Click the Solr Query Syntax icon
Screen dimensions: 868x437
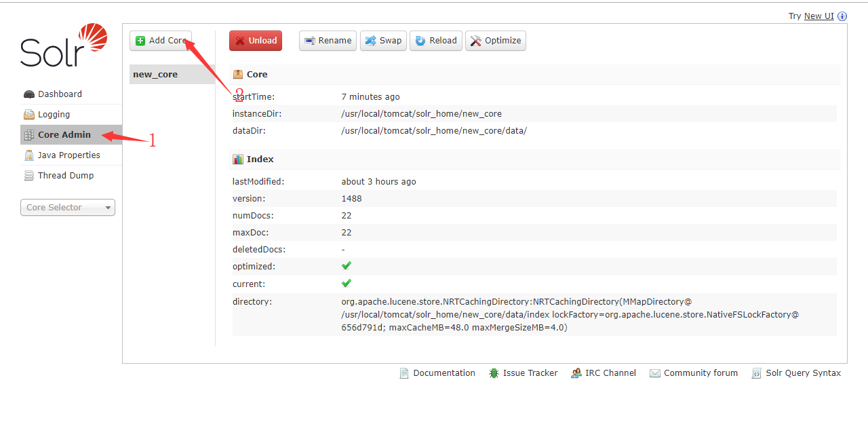[x=757, y=373]
